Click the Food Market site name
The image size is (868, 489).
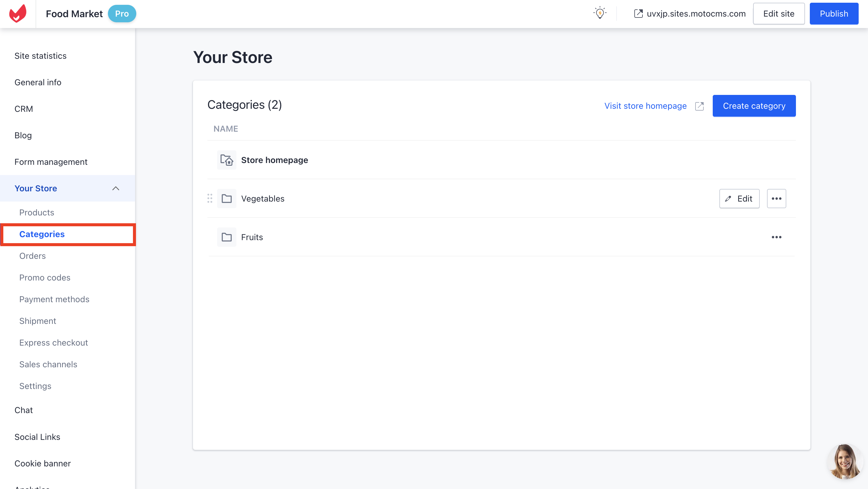[74, 14]
